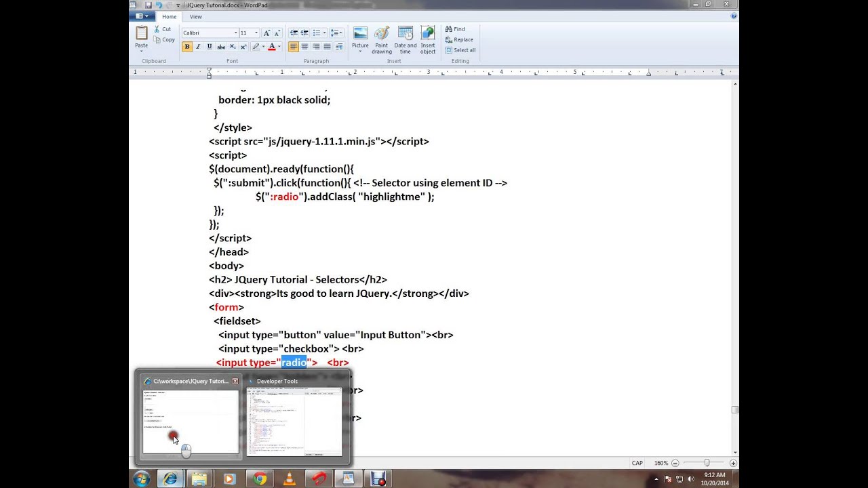Viewport: 868px width, 488px height.
Task: Open Windows Explorer folder from the taskbar
Action: point(199,479)
